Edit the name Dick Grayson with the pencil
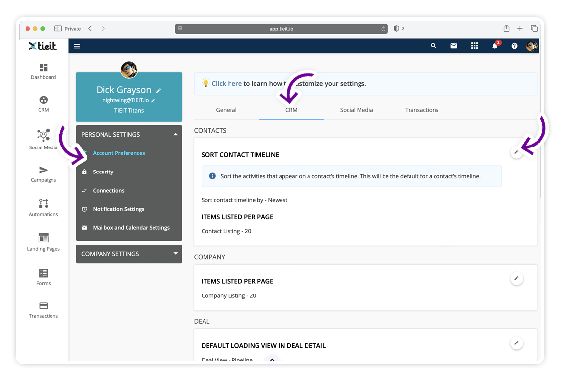 click(x=158, y=91)
